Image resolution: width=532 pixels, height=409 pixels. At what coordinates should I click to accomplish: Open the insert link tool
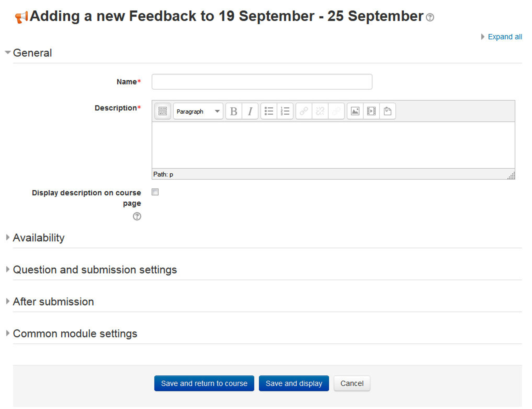point(303,111)
